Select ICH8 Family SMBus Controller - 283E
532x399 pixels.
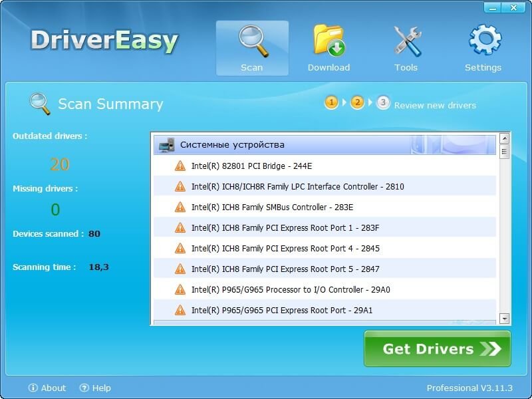pyautogui.click(x=325, y=207)
